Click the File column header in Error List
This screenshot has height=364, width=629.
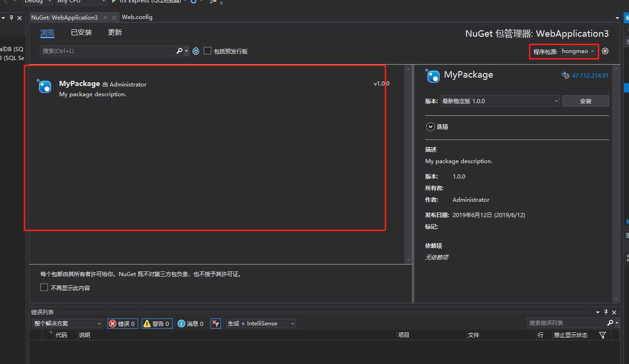point(474,335)
